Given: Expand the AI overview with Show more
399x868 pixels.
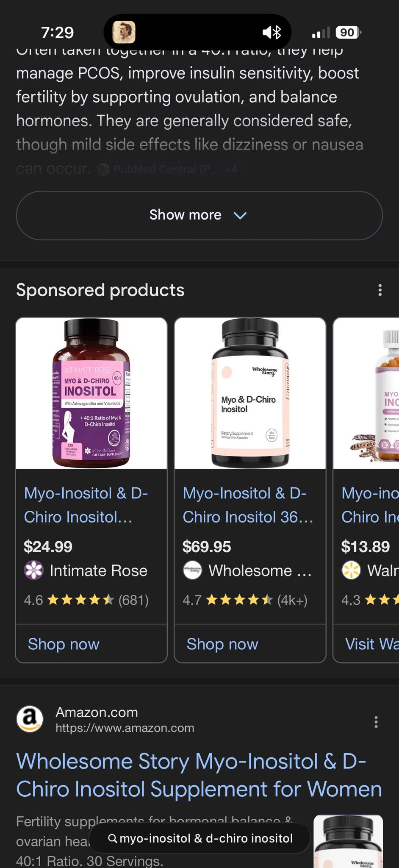Looking at the screenshot, I should [199, 215].
